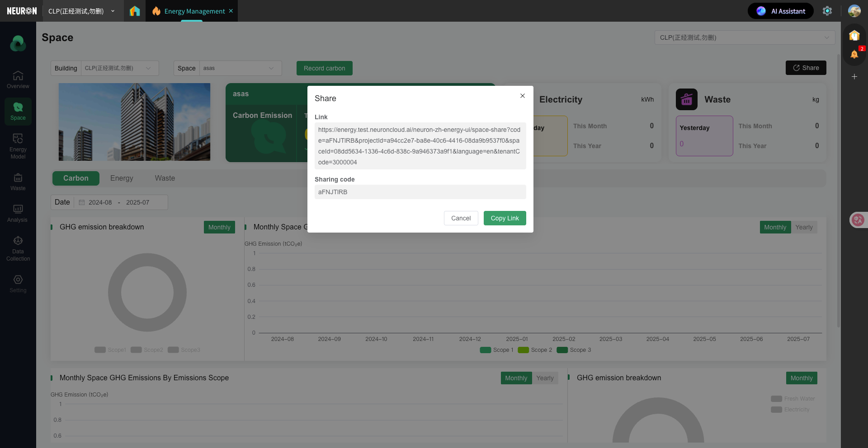Click the notification bell icon

point(854,55)
